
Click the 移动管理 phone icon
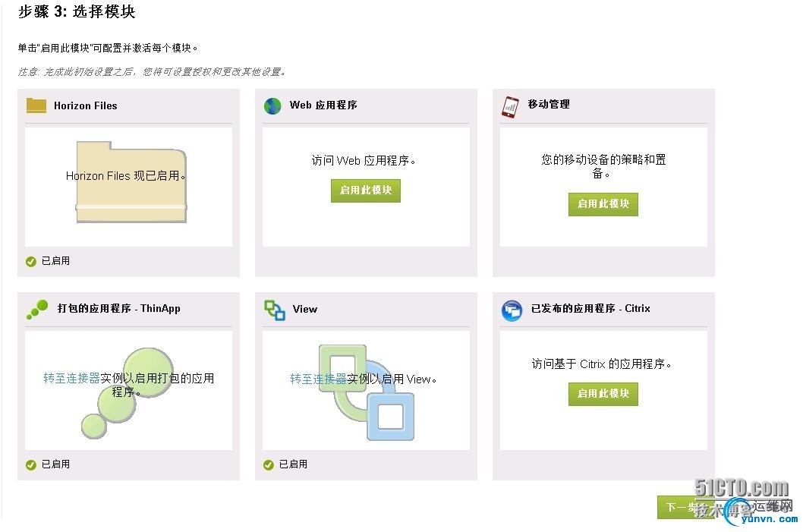point(510,105)
